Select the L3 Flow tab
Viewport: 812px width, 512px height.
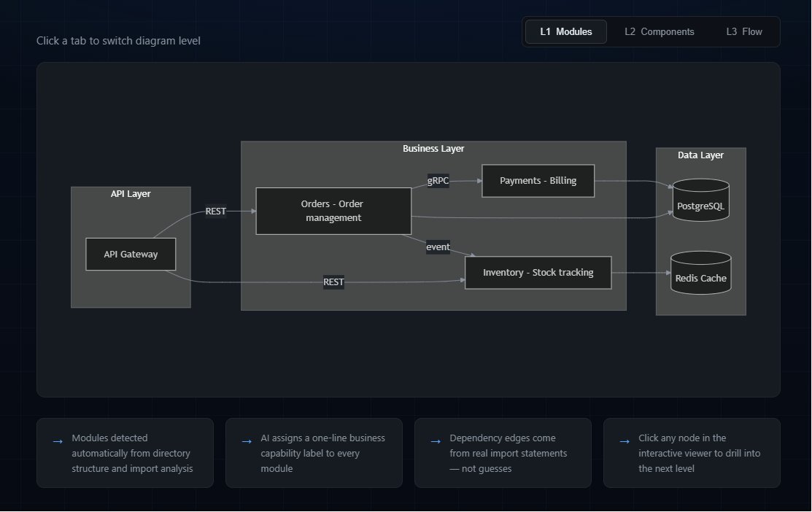pos(743,31)
